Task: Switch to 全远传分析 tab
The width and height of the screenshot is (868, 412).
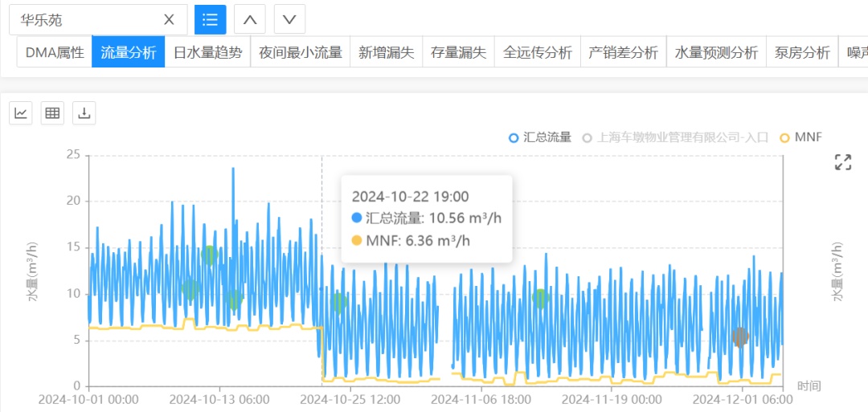Action: [538, 52]
